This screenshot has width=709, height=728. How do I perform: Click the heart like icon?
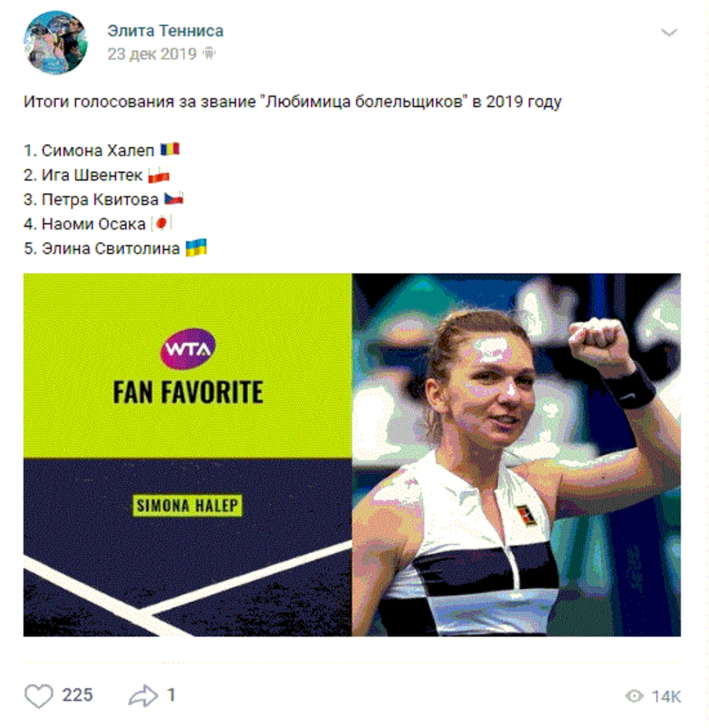tap(38, 695)
